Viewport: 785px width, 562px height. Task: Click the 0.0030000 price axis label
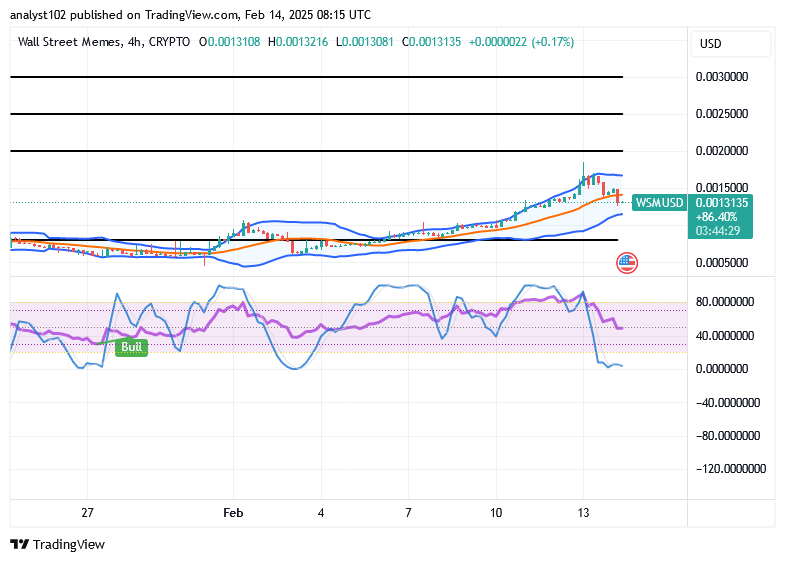pos(722,77)
